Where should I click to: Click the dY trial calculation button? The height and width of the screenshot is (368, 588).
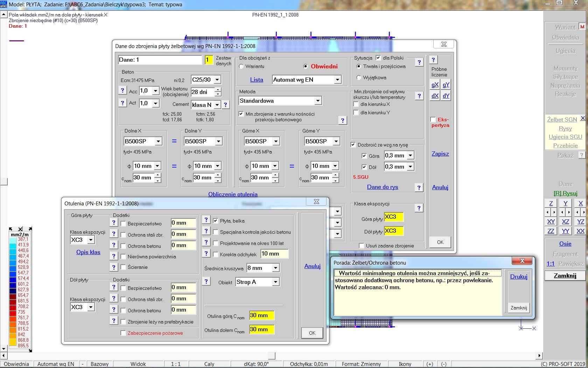446,96
